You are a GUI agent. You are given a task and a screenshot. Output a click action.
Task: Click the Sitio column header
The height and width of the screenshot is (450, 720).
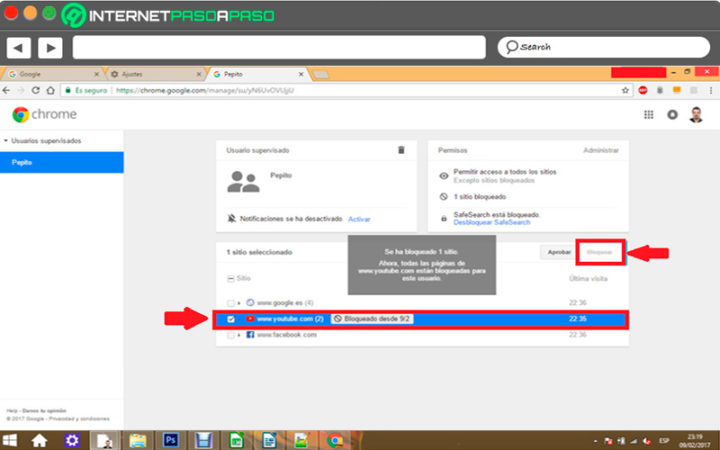(243, 279)
